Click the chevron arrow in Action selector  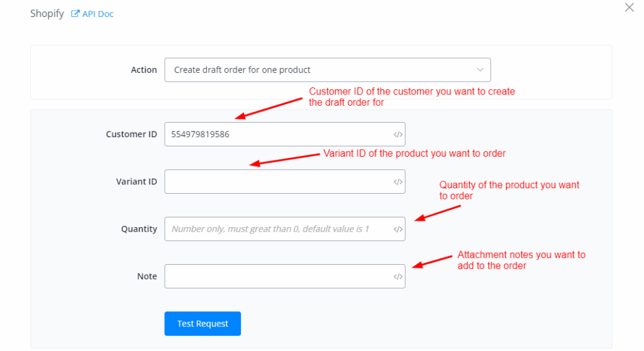click(x=480, y=70)
